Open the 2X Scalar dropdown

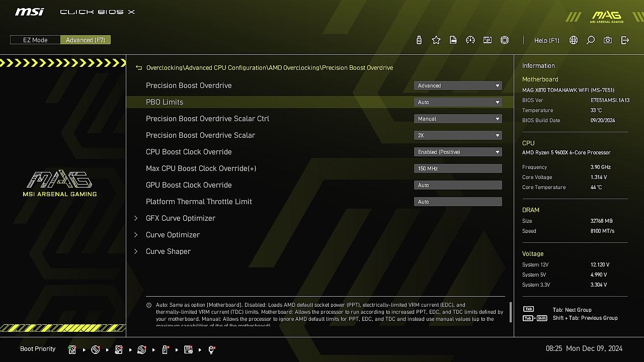458,135
